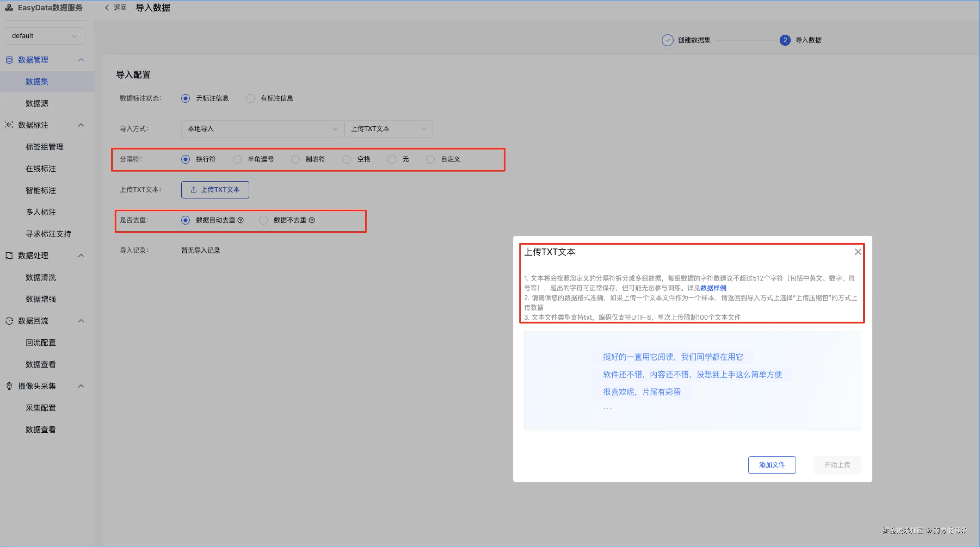The width and height of the screenshot is (980, 547).
Task: Choose 半角逗号 as separator
Action: [237, 159]
